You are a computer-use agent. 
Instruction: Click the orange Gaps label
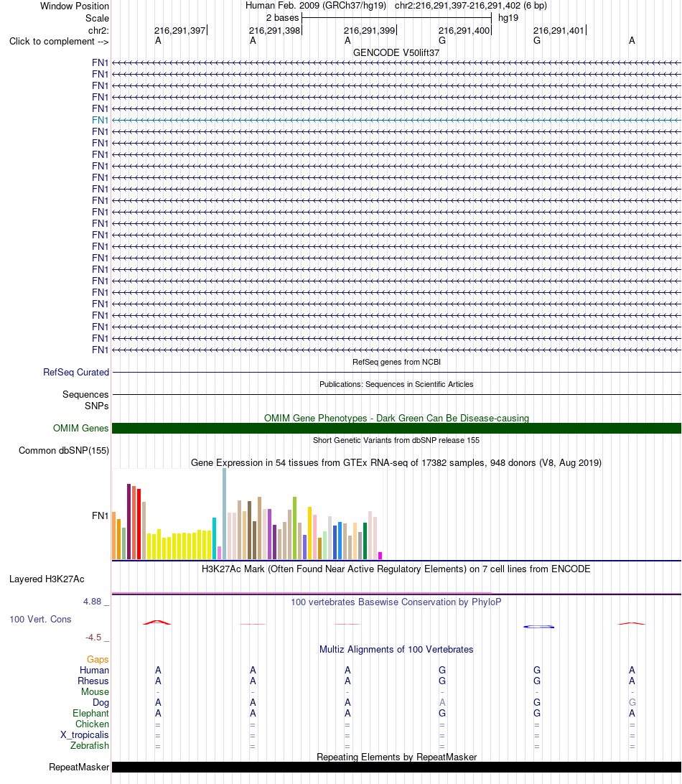(98, 660)
